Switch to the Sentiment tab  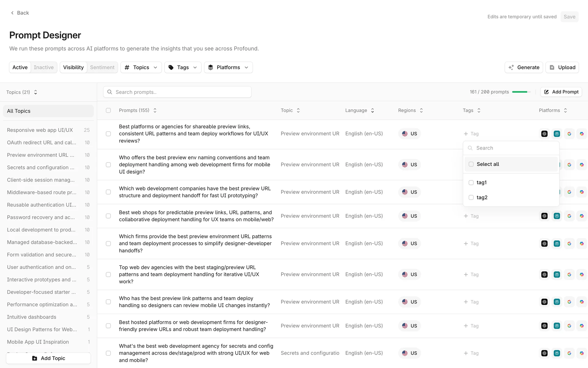pyautogui.click(x=102, y=67)
